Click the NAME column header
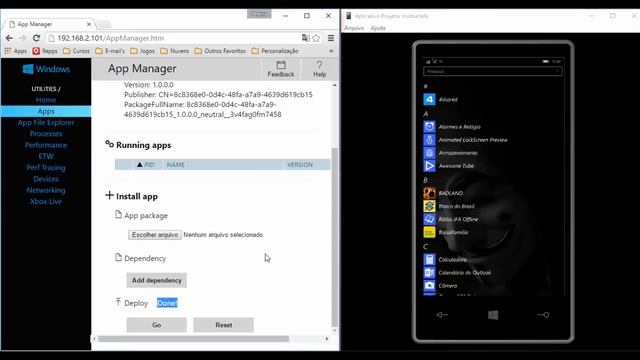 (x=176, y=164)
